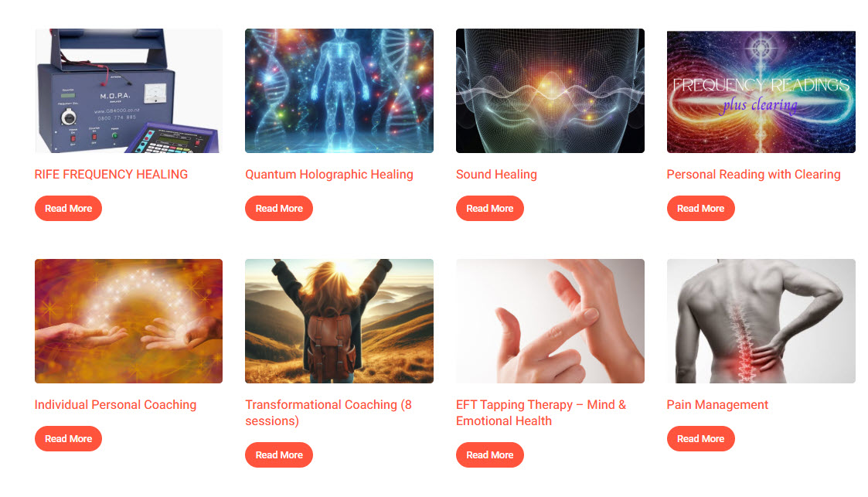Select the sparkling hands coaching image
The height and width of the screenshot is (497, 868).
(128, 321)
